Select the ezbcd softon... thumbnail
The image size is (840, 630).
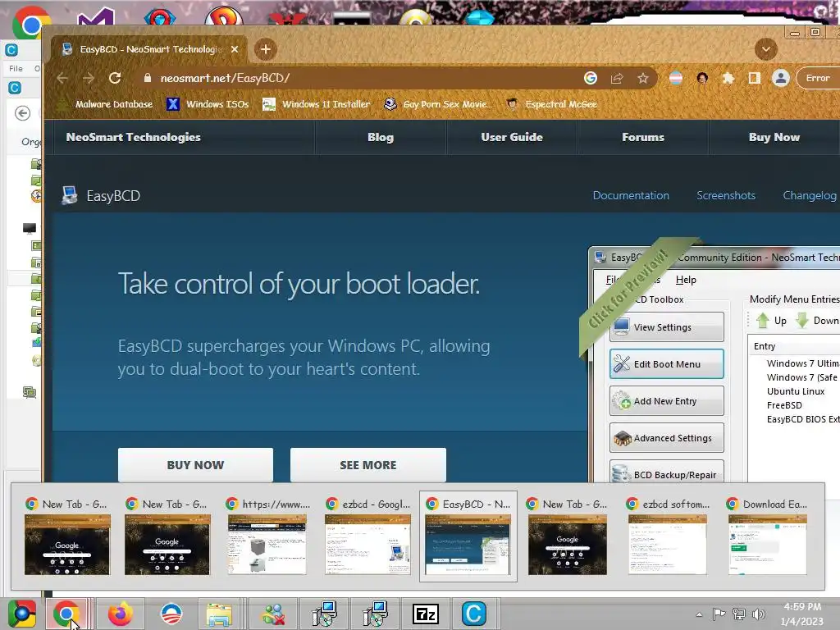coord(668,536)
